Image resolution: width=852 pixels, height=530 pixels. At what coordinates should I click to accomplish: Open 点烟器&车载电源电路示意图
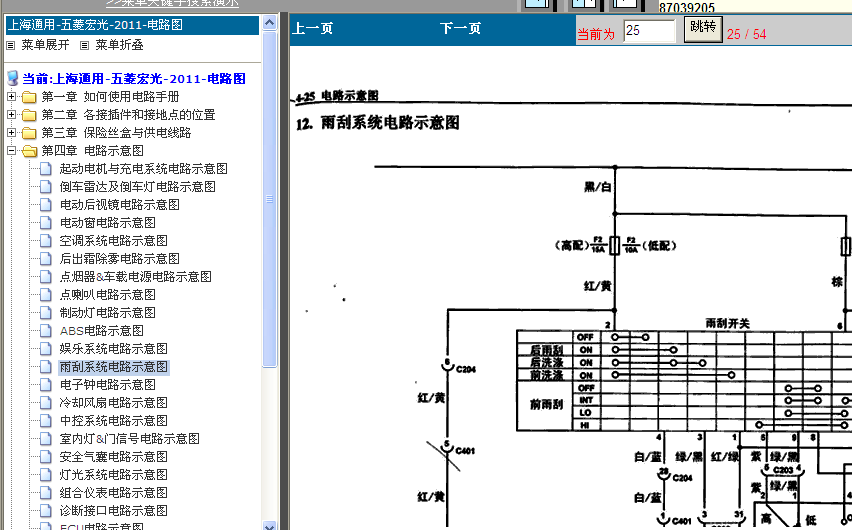click(135, 276)
